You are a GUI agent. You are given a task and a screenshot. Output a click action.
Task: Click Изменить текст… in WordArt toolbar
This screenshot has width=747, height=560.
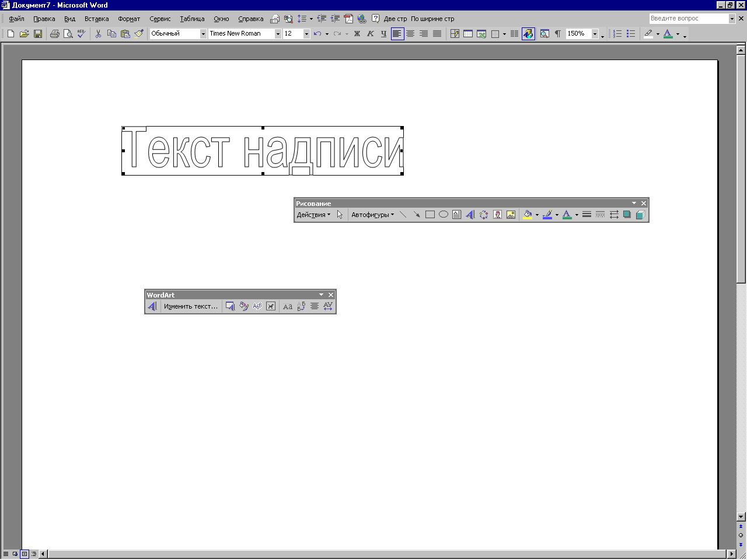[x=191, y=306]
